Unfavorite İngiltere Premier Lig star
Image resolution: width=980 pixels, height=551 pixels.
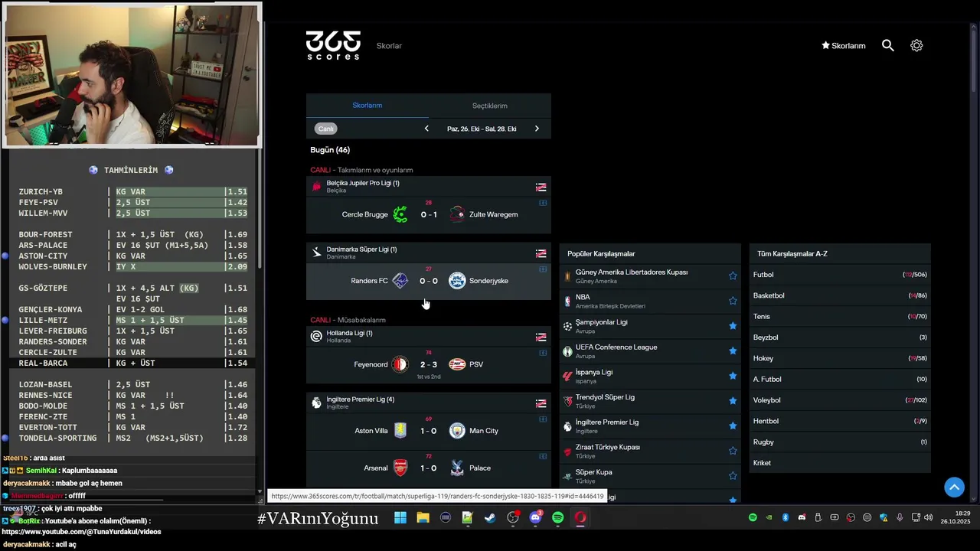[733, 425]
